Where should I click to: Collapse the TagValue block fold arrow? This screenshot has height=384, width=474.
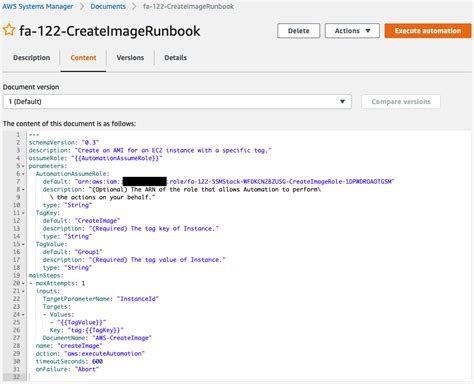[x=23, y=244]
